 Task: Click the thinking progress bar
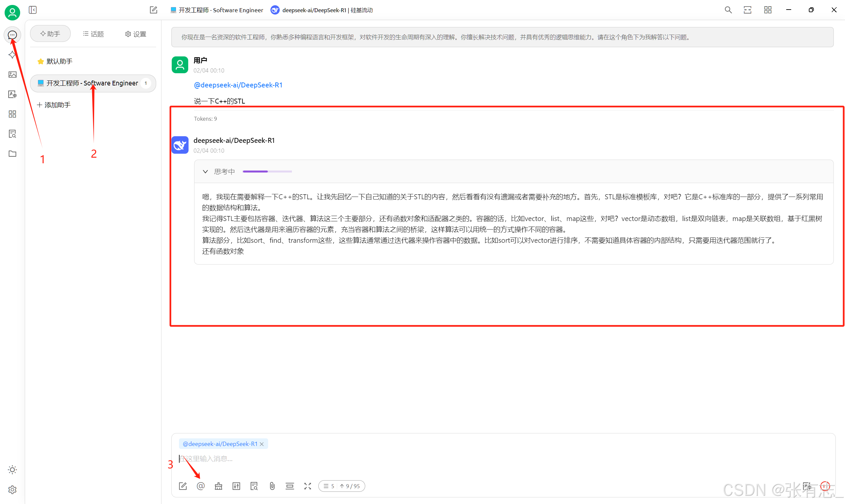267,172
